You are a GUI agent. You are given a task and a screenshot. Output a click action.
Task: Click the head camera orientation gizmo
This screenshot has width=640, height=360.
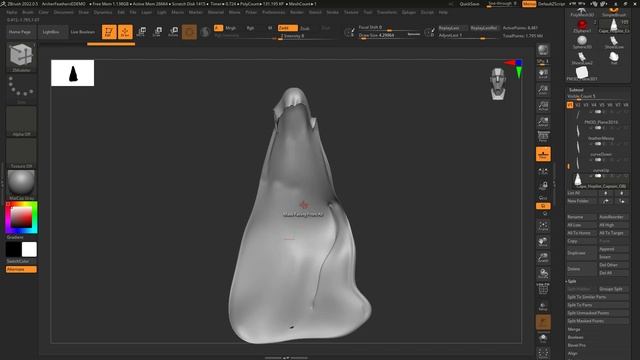pos(498,84)
